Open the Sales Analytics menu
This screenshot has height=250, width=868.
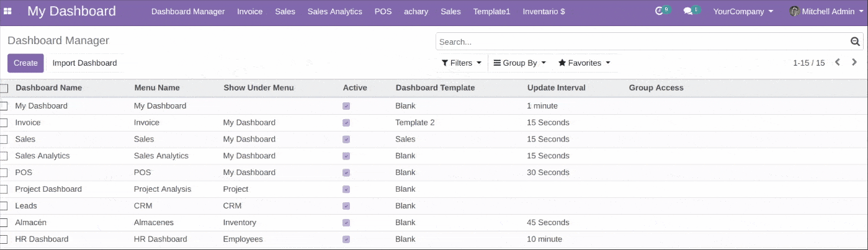click(x=334, y=11)
